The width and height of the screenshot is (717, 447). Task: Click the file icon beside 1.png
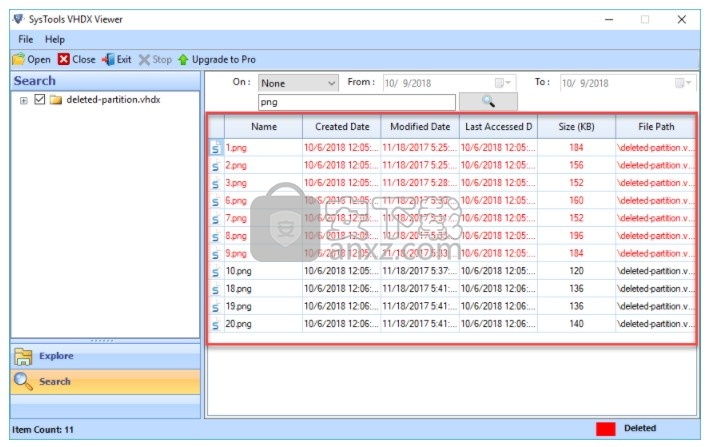click(x=215, y=148)
